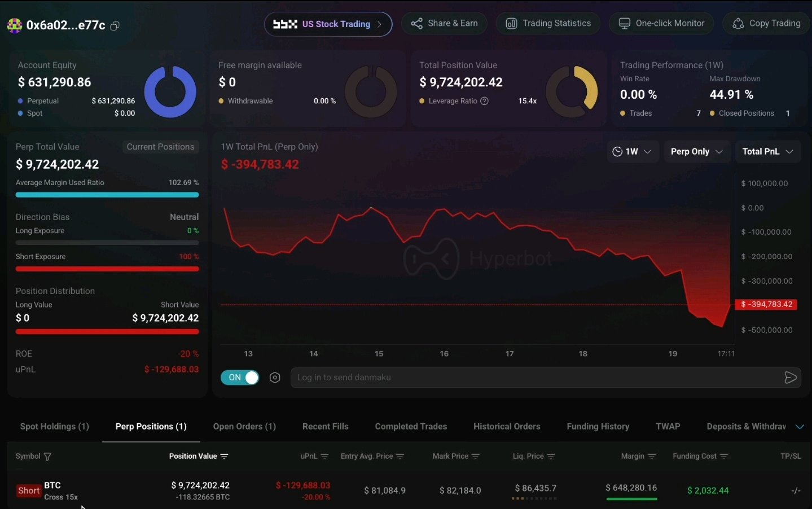
Task: Switch to the TWAP tab
Action: click(668, 427)
